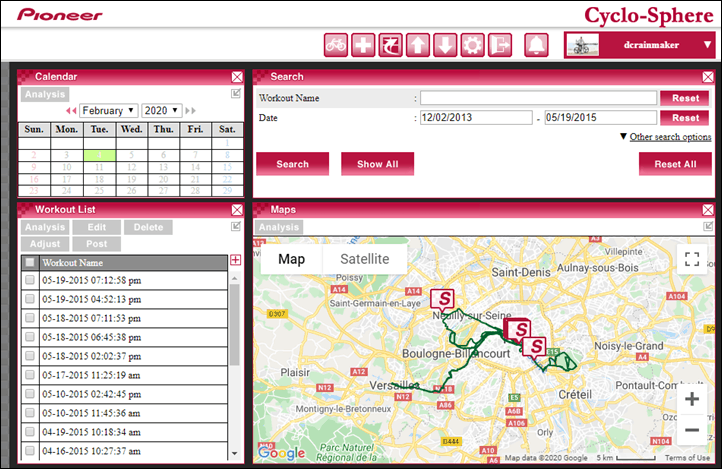Open notifications bell icon
Image resolution: width=722 pixels, height=469 pixels.
536,45
